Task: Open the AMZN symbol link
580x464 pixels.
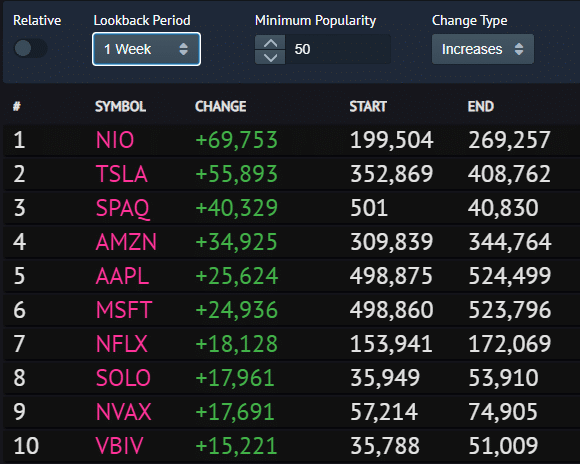Action: (x=126, y=242)
